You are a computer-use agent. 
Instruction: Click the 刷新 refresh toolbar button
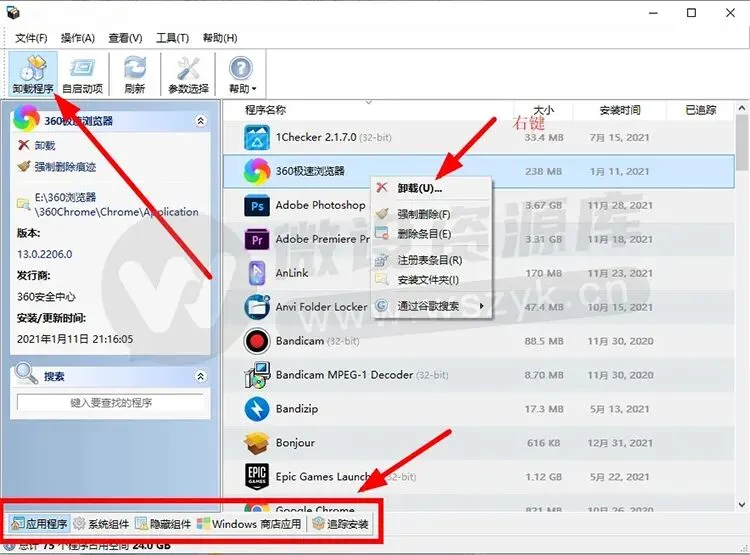(134, 74)
